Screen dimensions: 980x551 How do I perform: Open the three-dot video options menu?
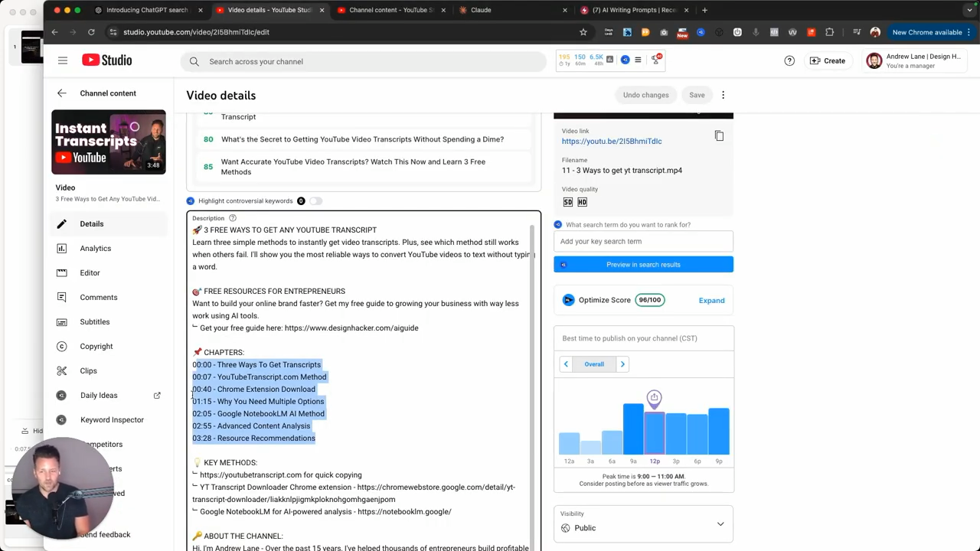click(723, 95)
